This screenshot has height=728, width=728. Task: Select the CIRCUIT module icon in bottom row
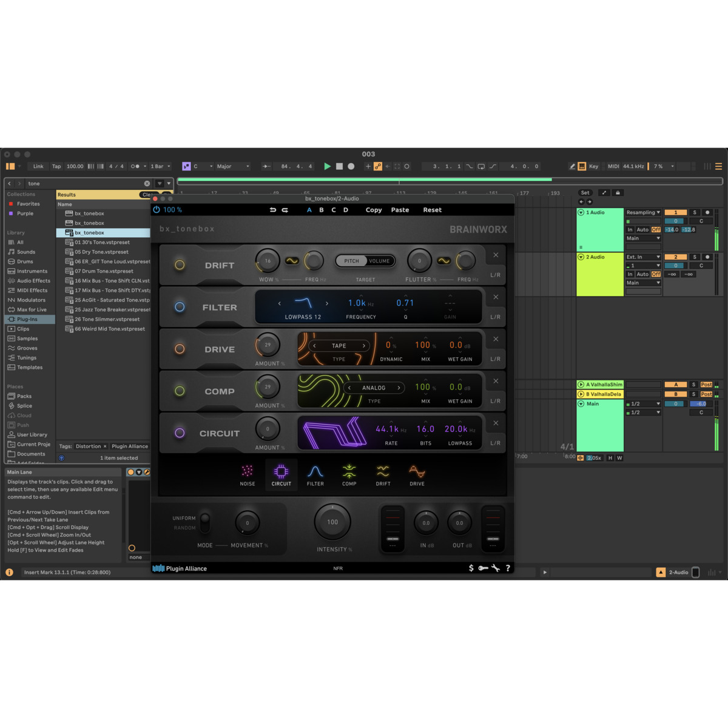(x=281, y=475)
